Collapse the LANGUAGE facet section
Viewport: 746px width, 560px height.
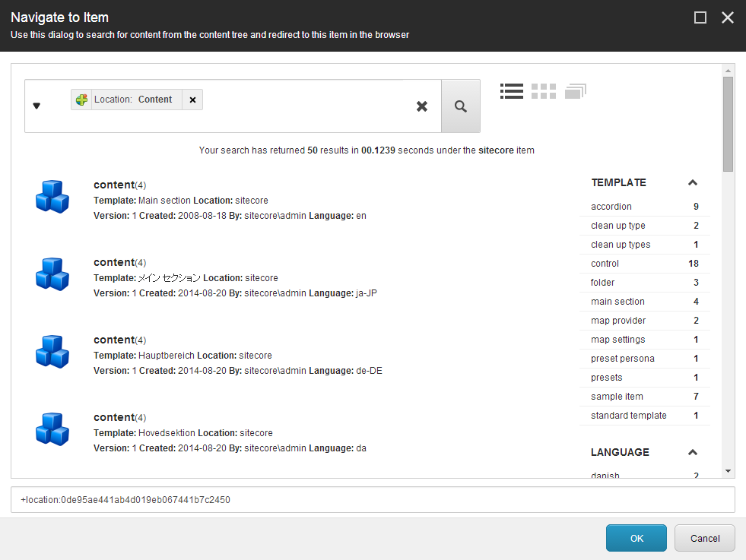692,453
